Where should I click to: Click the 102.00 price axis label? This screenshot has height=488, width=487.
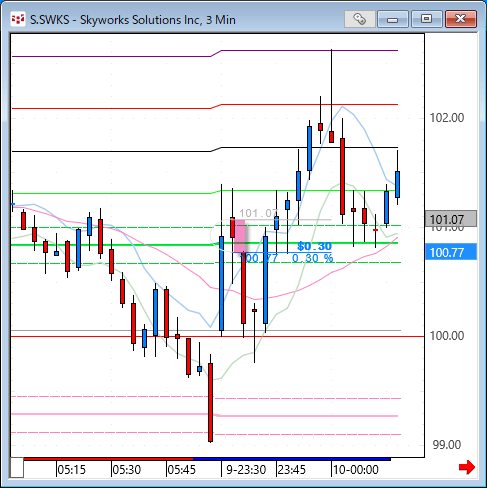point(447,118)
